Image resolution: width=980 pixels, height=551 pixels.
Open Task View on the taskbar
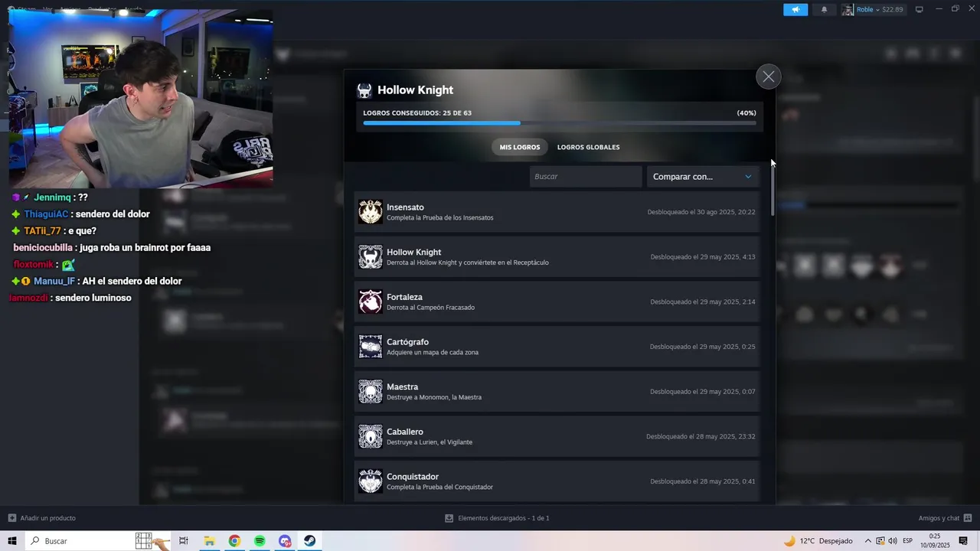click(x=184, y=541)
